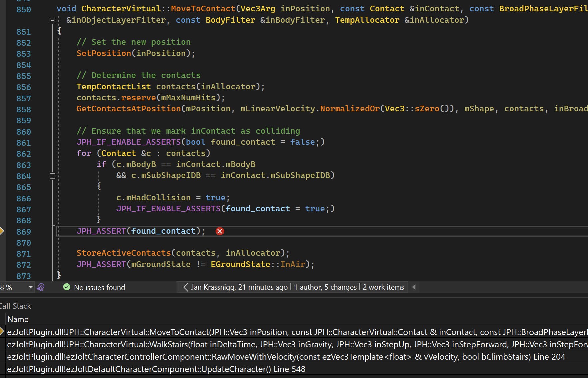Viewport: 588px width, 378px height.
Task: Click the Name column header in Call Stack
Action: coord(18,319)
